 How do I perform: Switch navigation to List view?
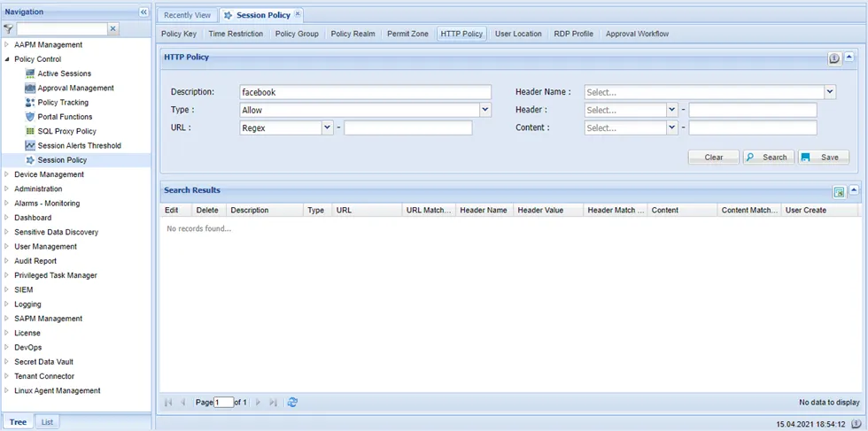47,422
